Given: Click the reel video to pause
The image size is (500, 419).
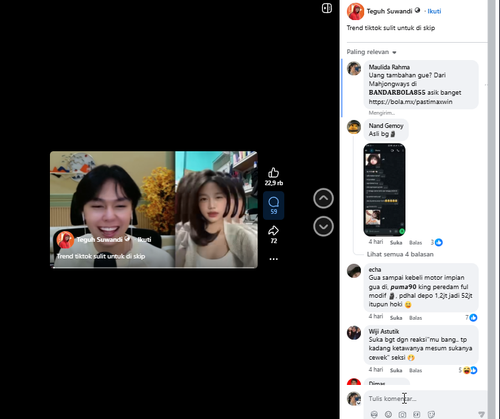Looking at the screenshot, I should pos(154,209).
